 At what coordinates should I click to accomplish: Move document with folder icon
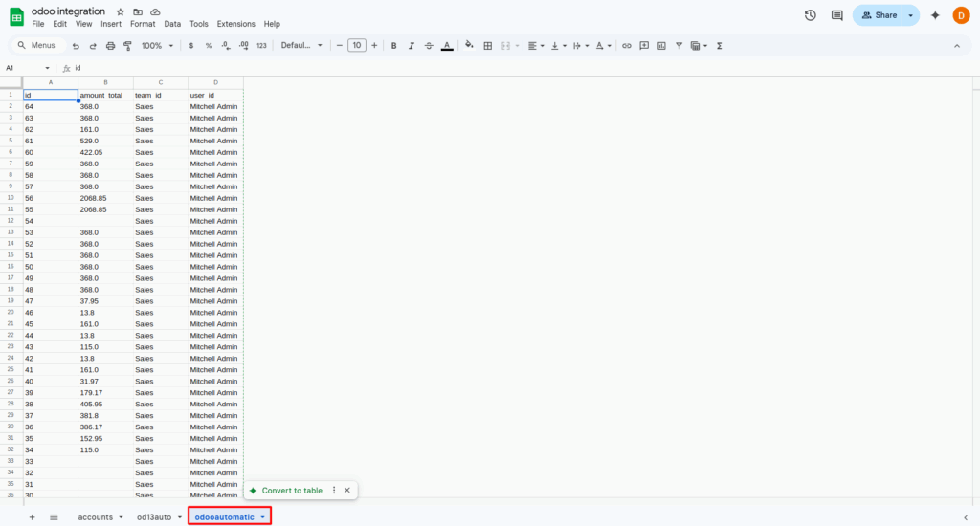coord(138,11)
